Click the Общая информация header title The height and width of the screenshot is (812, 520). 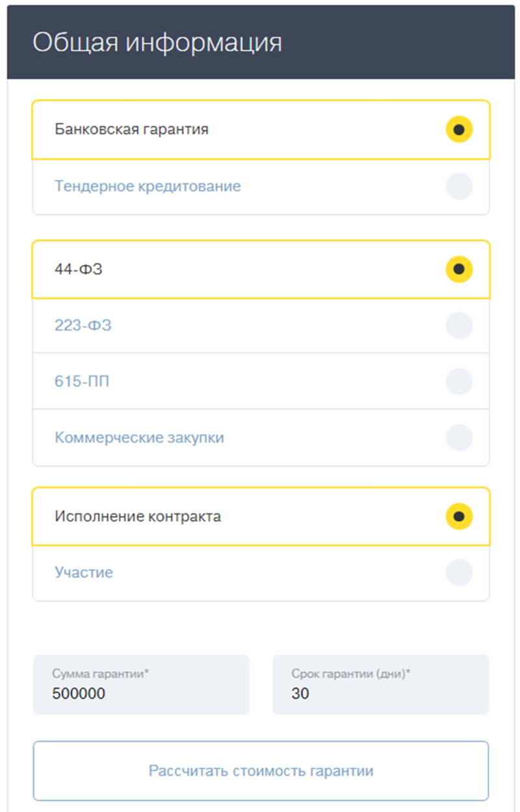click(x=157, y=42)
